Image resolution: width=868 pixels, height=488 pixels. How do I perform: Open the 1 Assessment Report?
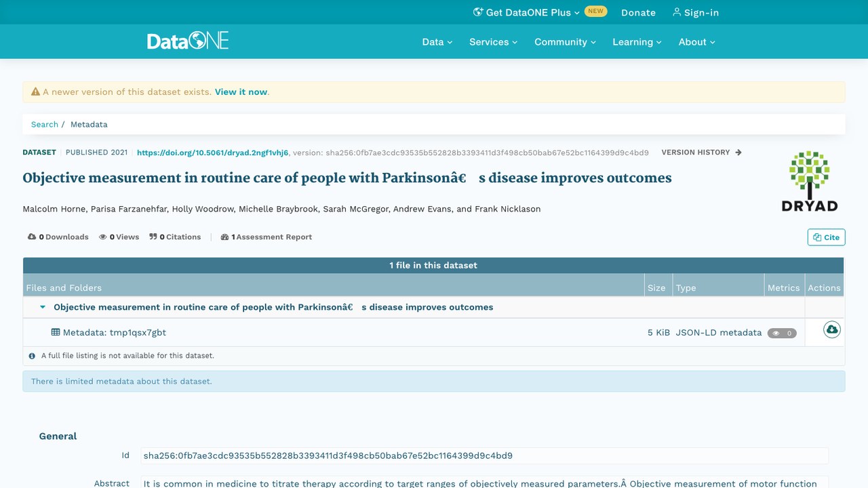click(267, 237)
